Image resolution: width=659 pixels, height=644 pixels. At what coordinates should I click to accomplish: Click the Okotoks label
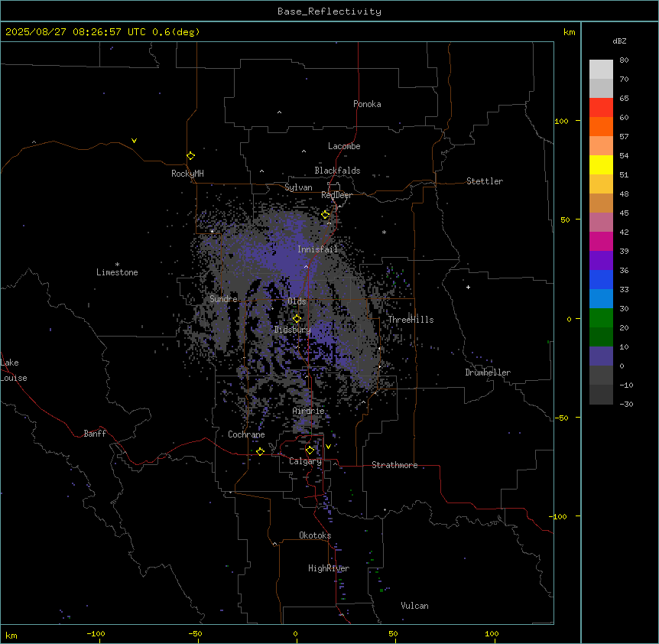(315, 535)
